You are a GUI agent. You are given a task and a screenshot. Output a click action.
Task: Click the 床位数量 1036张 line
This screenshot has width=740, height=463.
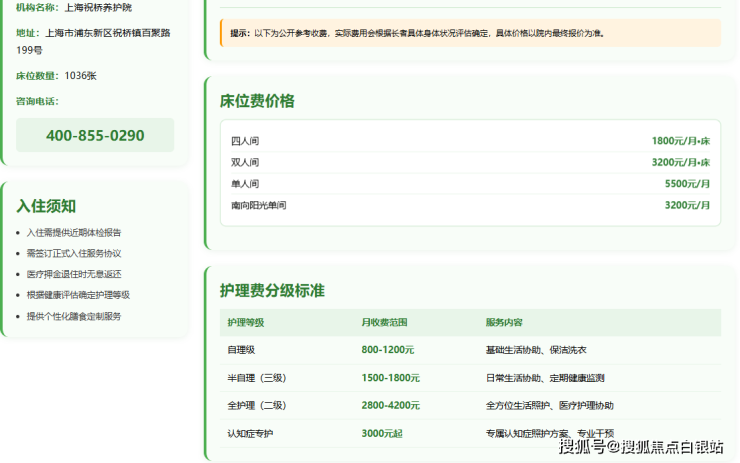pyautogui.click(x=56, y=76)
